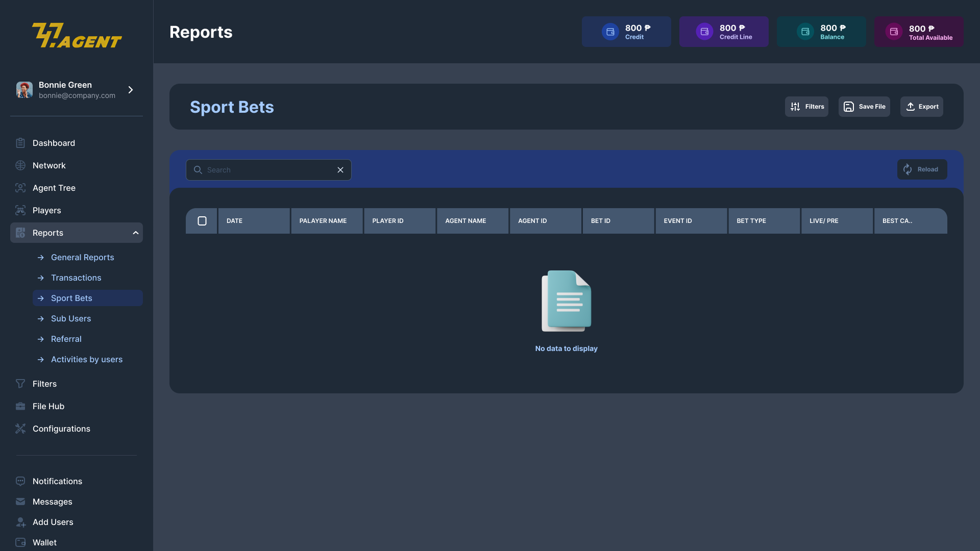Image resolution: width=980 pixels, height=551 pixels.
Task: Click the Dashboard clipboard icon
Action: pyautogui.click(x=20, y=143)
